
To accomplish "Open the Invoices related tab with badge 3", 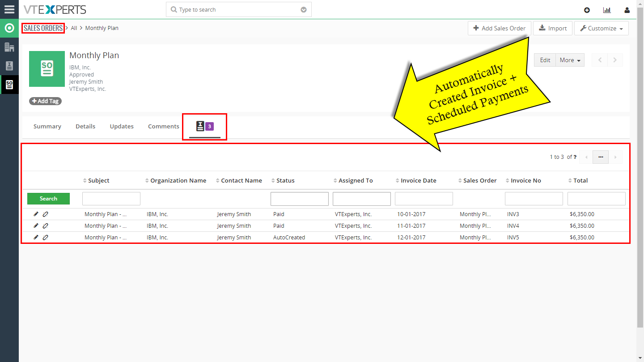I will click(205, 126).
